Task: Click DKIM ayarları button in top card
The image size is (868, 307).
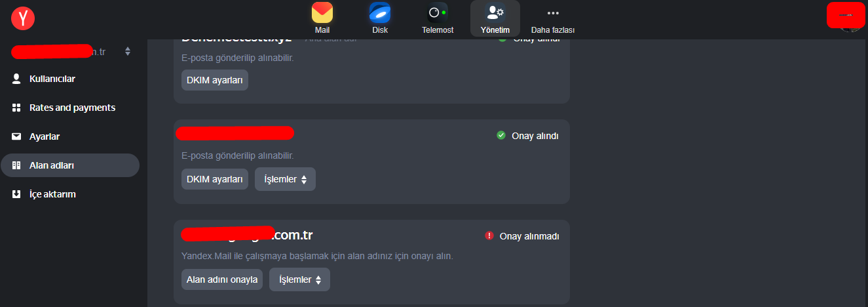Action: pyautogui.click(x=215, y=80)
